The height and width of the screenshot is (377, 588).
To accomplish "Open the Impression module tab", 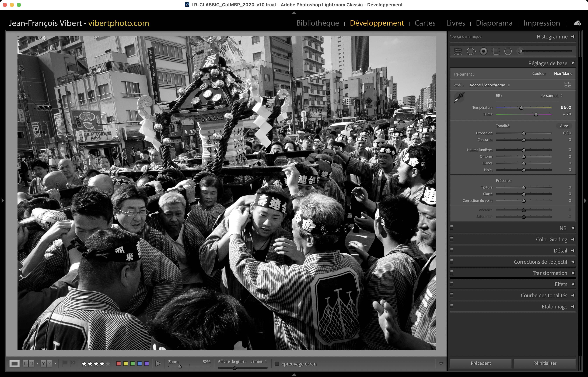I will (541, 23).
